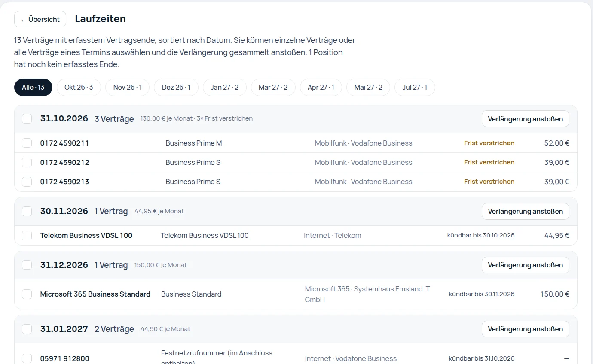Choose the Mai 27 · 2 filter
Viewport: 593px width, 364px height.
[x=368, y=87]
